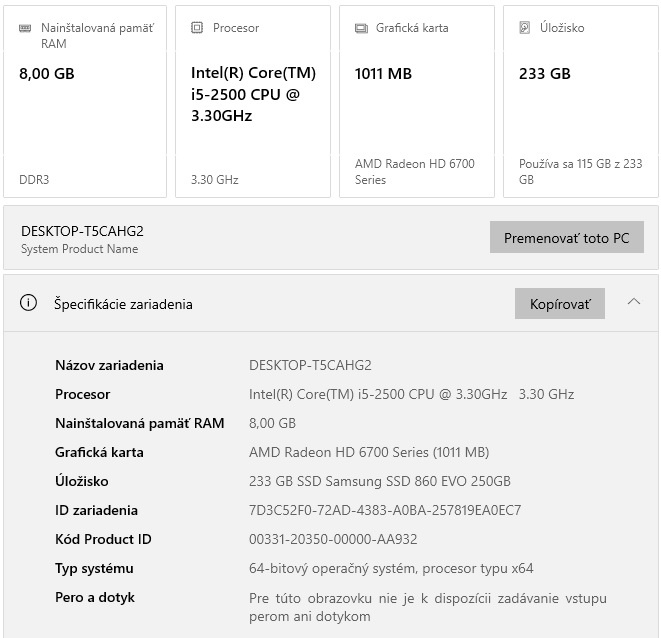
Task: Click the processor chip icon
Action: coord(197,28)
